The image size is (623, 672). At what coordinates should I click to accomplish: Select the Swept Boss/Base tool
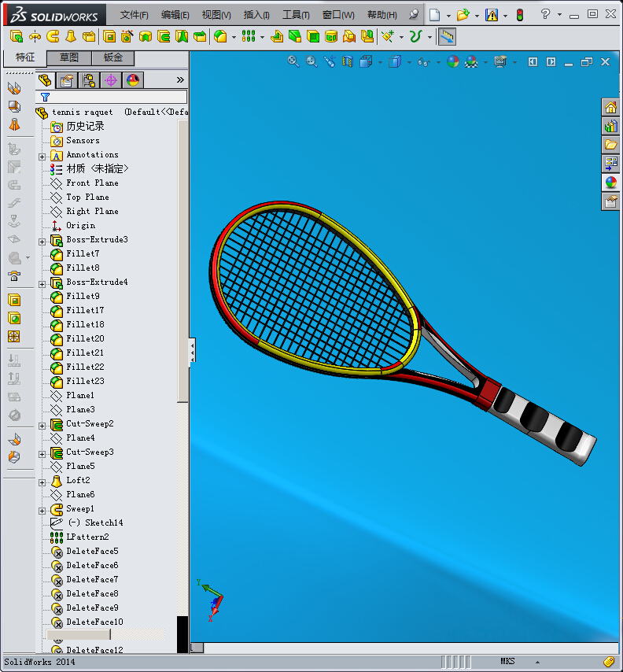pos(53,36)
